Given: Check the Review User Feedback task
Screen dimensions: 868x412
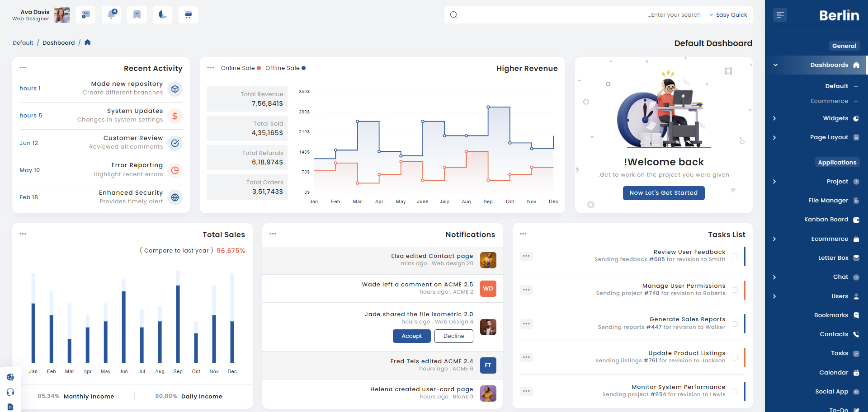Looking at the screenshot, I should click(735, 256).
